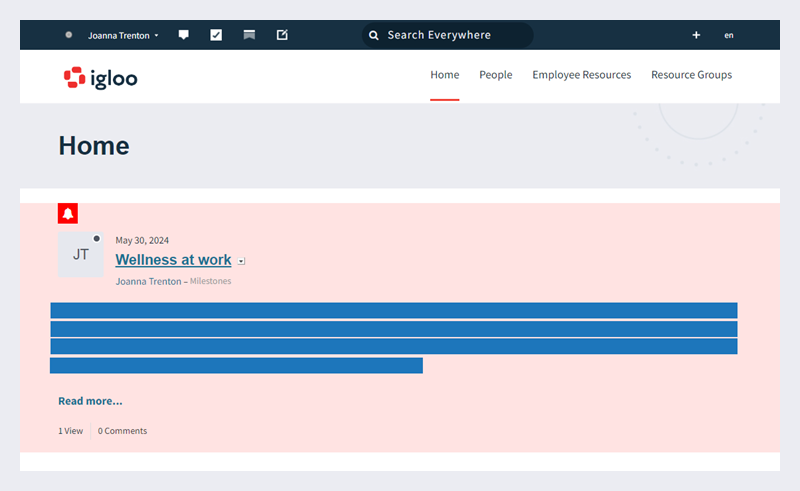Click the red bell announcement icon
Image resolution: width=800 pixels, height=491 pixels.
68,213
